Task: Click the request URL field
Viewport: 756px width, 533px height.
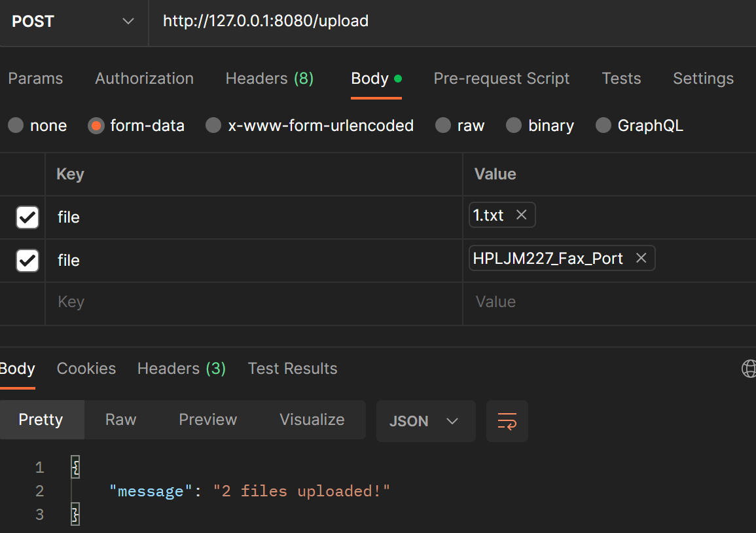Action: pyautogui.click(x=452, y=22)
